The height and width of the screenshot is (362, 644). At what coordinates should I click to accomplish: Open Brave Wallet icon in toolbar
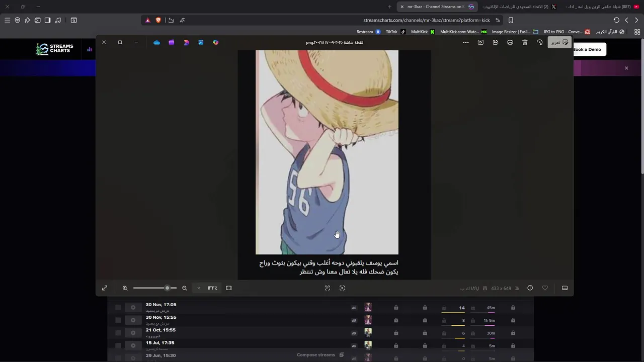point(37,20)
